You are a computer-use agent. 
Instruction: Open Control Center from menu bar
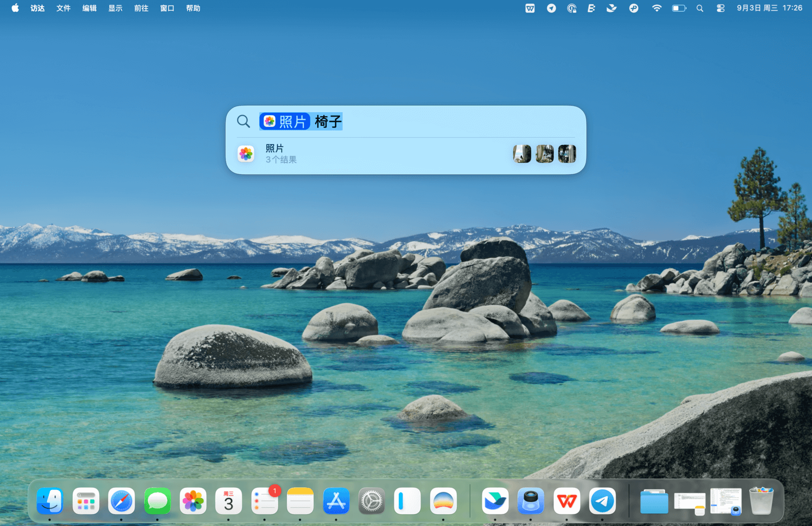721,8
